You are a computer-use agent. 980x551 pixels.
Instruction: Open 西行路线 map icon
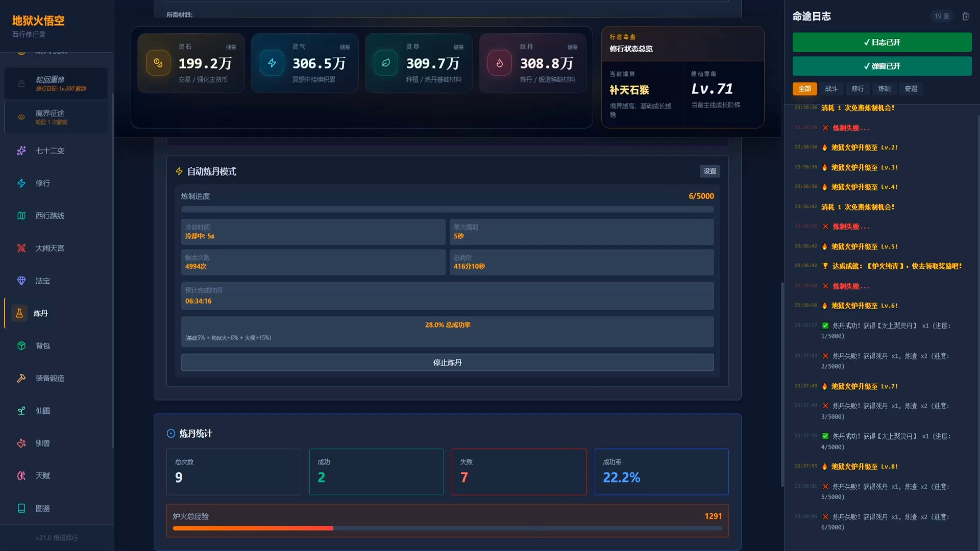[21, 216]
